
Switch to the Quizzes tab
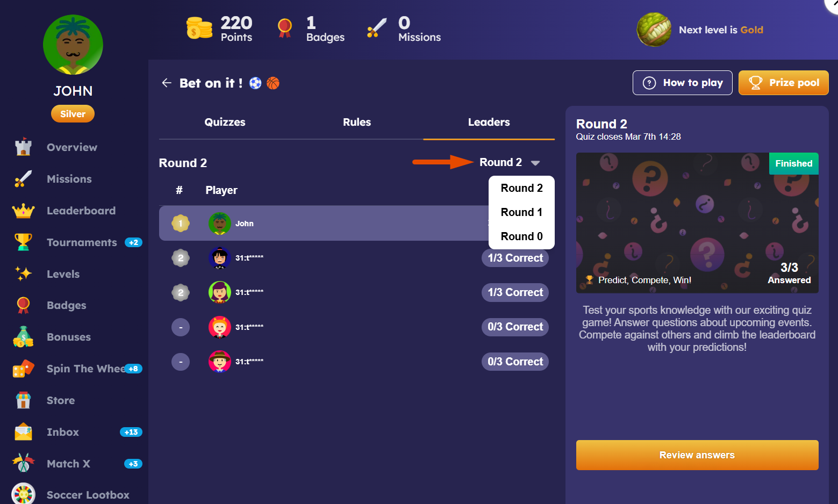click(x=225, y=122)
